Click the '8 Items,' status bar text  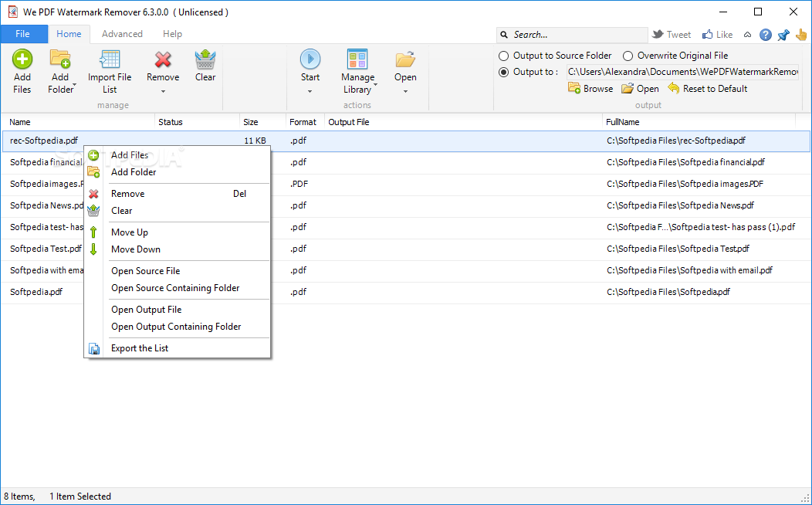pyautogui.click(x=19, y=497)
